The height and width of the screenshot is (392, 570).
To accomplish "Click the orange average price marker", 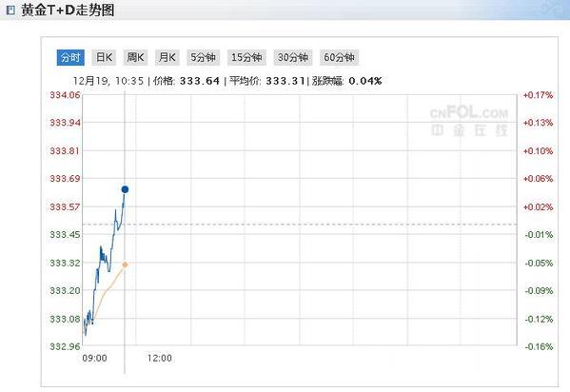I will click(x=125, y=265).
